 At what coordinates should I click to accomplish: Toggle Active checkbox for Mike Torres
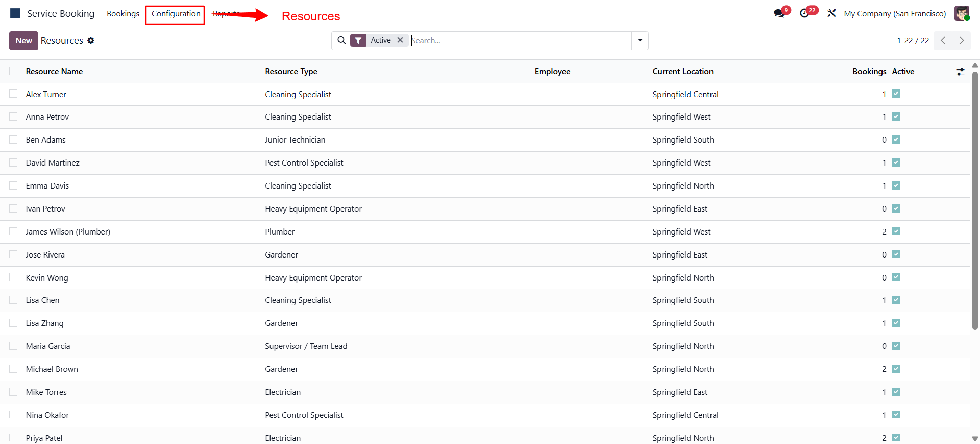[896, 392]
